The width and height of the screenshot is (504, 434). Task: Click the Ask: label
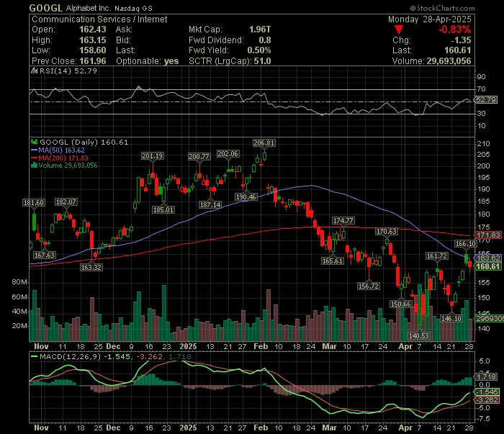[124, 30]
